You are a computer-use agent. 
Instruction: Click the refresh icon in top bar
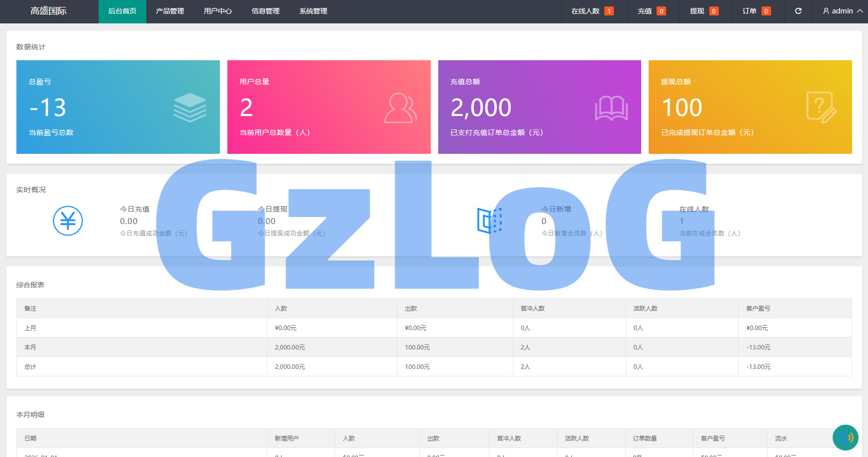tap(798, 11)
